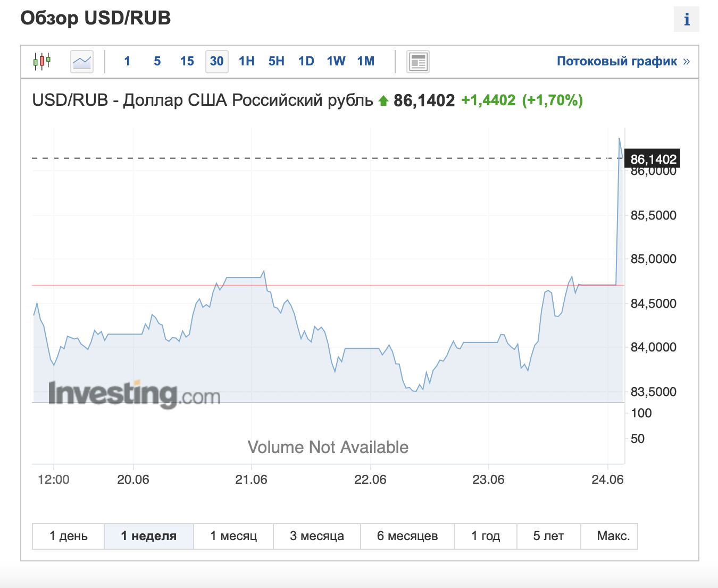718x588 pixels.
Task: Choose the 1 месяц range
Action: point(233,536)
